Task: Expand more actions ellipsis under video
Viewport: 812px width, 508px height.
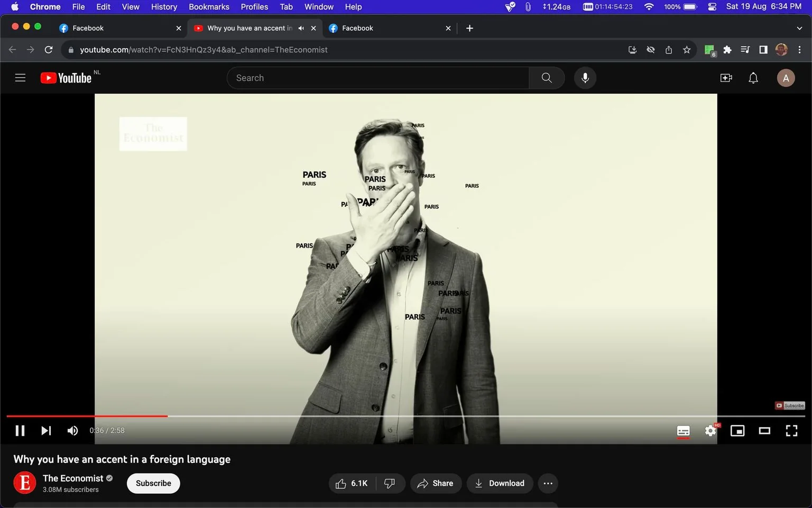Action: [x=548, y=483]
